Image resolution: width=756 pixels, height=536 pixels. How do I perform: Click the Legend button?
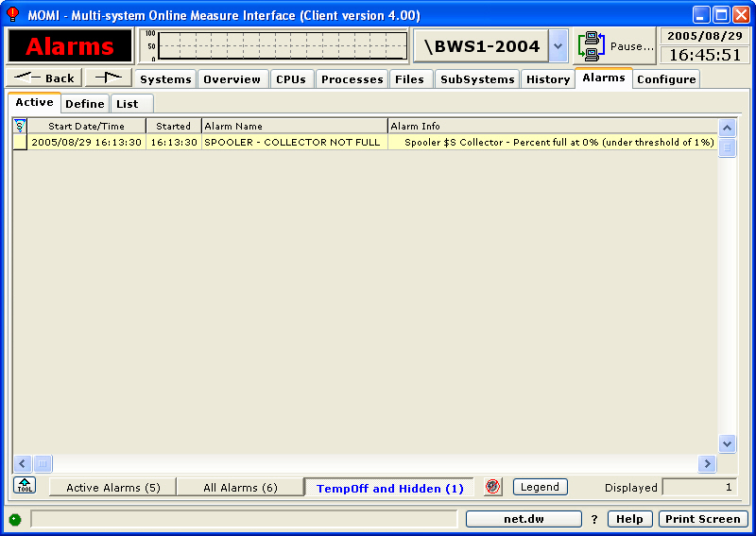coord(540,487)
